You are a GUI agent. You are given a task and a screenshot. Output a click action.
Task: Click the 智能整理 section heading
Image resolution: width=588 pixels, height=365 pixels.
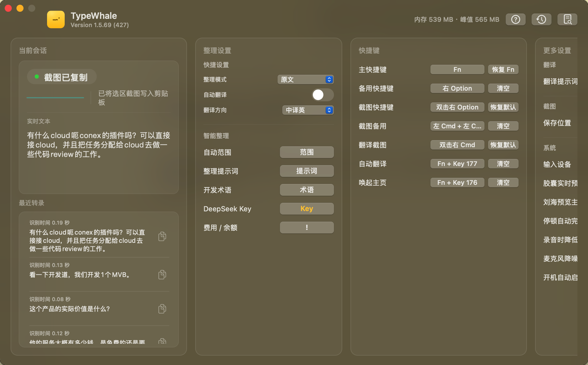[x=216, y=136]
